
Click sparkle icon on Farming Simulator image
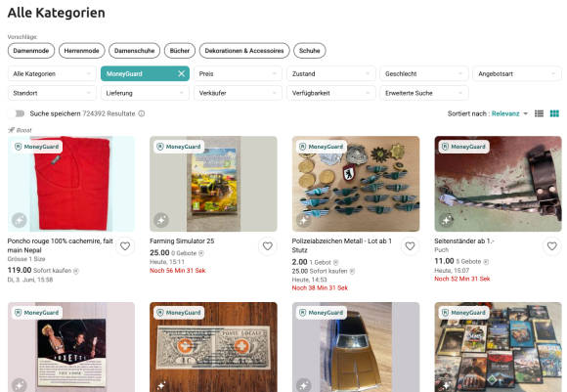(x=161, y=220)
